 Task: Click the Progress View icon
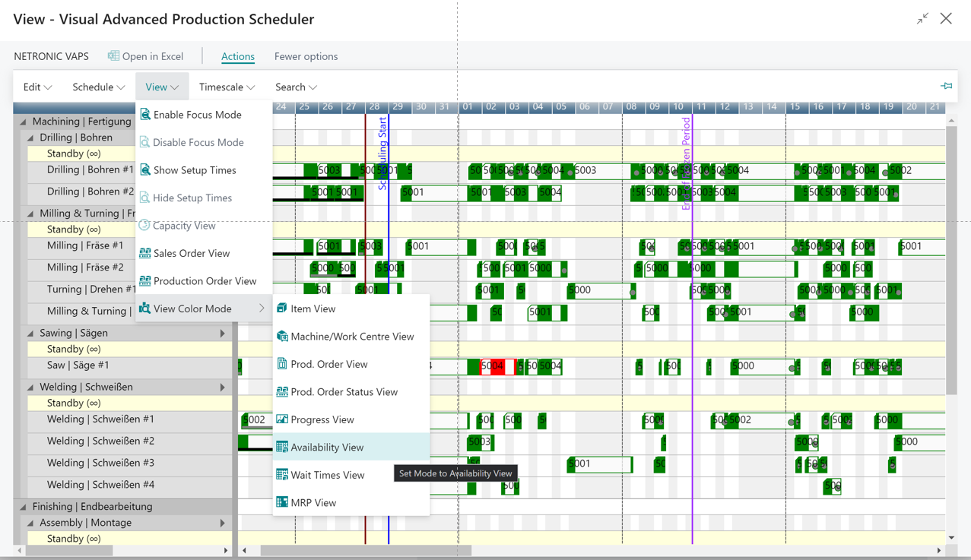tap(281, 419)
